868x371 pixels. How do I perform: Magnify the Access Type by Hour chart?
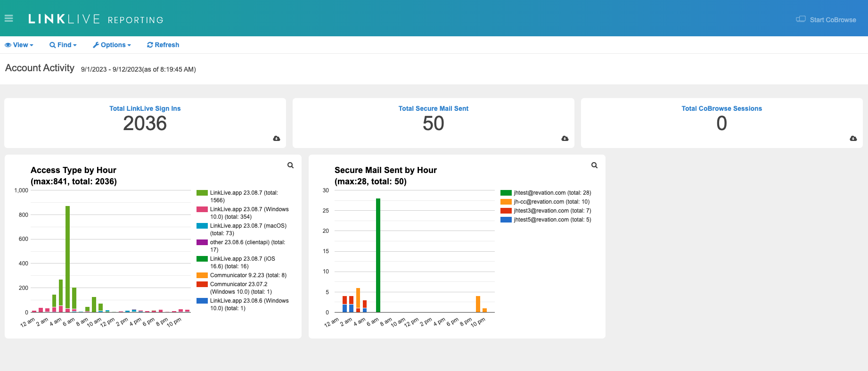coord(290,165)
